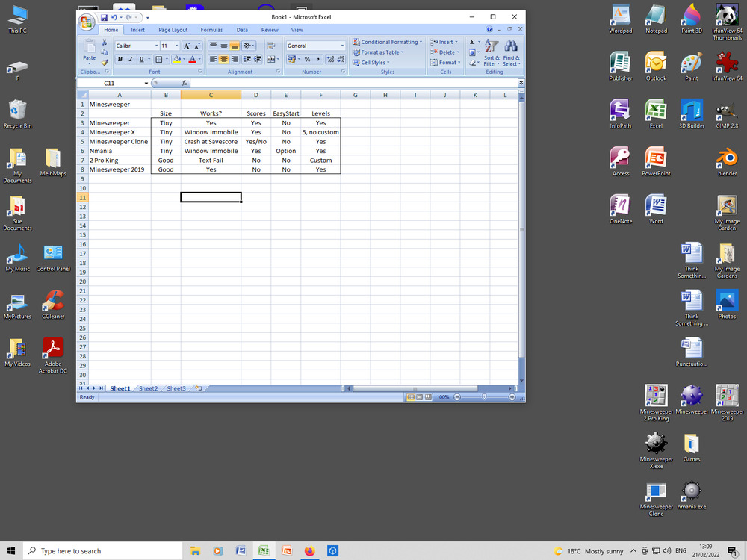Click the Percent Style icon
Image resolution: width=747 pixels, height=560 pixels.
307,60
